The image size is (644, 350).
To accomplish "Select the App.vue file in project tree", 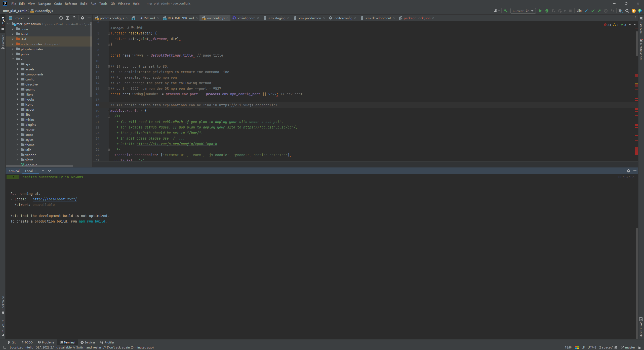I will (31, 165).
